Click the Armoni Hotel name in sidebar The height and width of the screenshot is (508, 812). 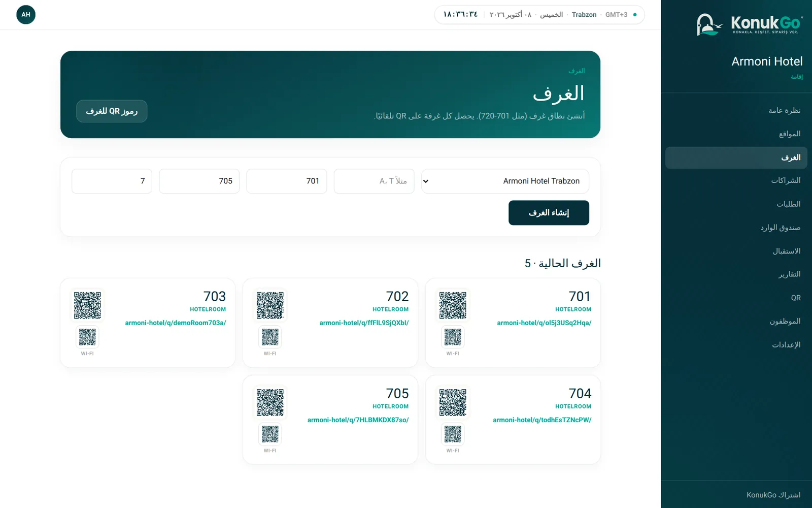tap(767, 61)
